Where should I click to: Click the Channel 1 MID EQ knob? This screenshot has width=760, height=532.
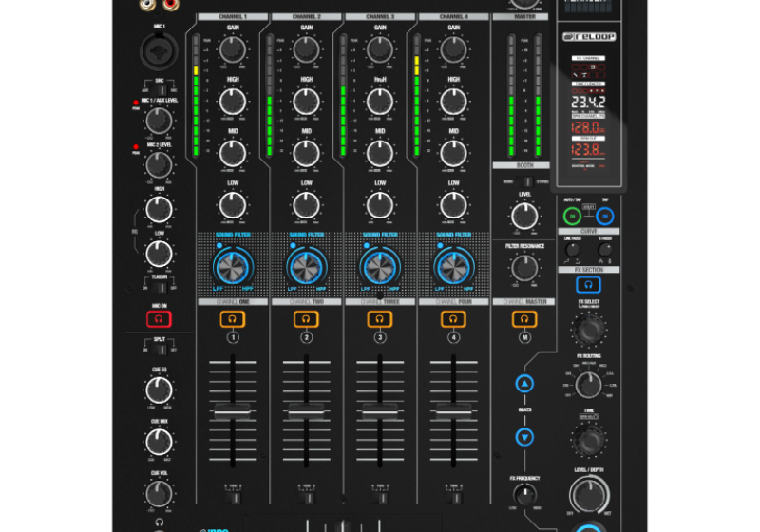[x=233, y=154]
